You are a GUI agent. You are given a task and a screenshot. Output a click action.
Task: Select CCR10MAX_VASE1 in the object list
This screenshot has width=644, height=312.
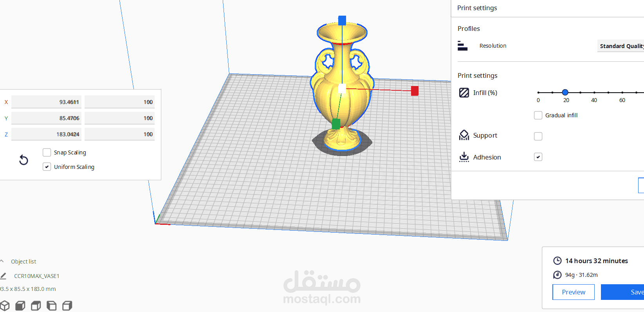37,276
